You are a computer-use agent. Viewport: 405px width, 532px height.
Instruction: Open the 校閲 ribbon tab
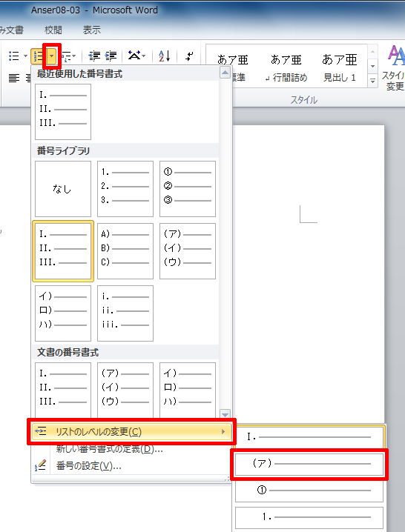tap(53, 30)
